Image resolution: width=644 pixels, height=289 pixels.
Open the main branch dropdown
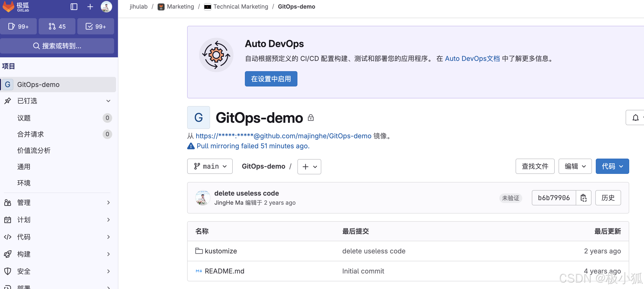coord(210,166)
